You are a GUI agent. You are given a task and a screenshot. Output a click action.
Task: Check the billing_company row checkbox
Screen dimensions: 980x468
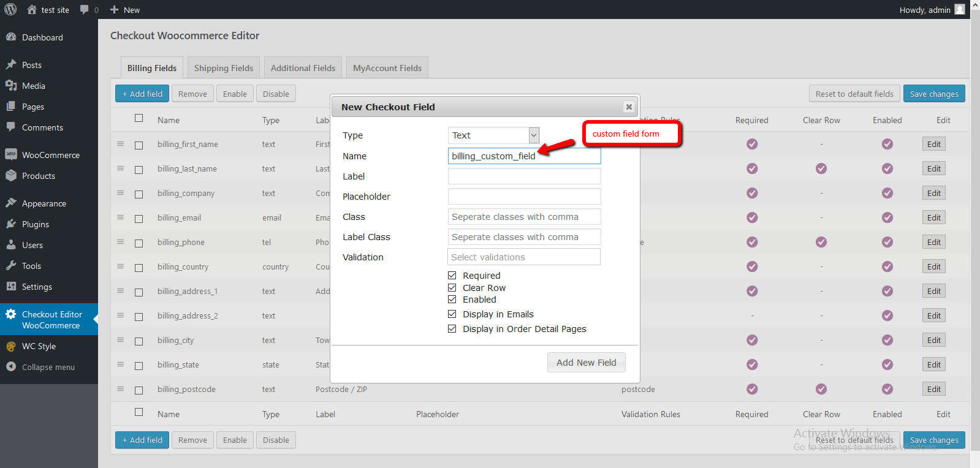click(139, 194)
